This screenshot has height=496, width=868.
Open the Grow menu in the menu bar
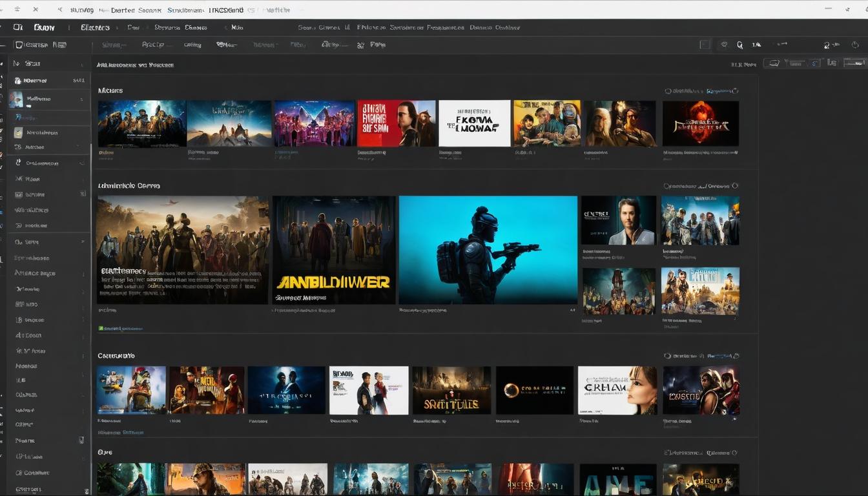point(44,28)
